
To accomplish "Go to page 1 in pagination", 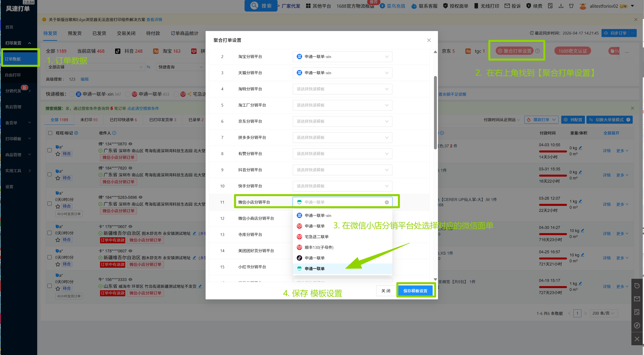I will (x=577, y=313).
